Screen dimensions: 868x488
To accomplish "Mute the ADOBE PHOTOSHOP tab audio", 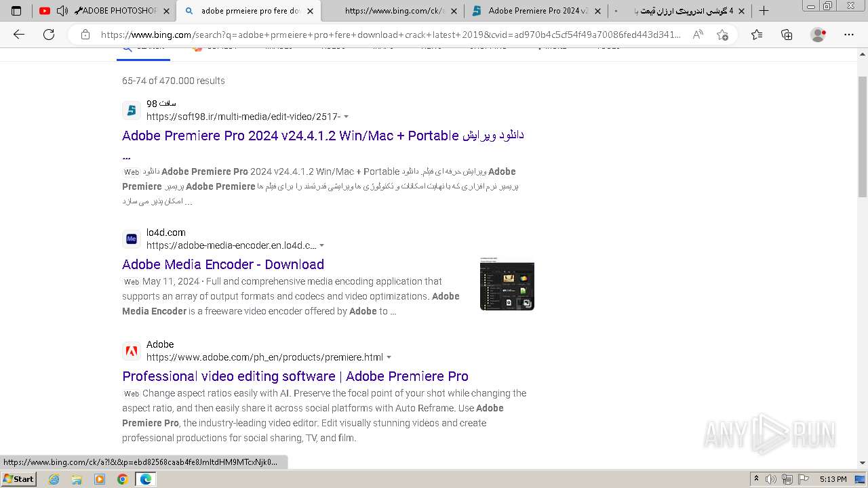I will click(x=62, y=11).
